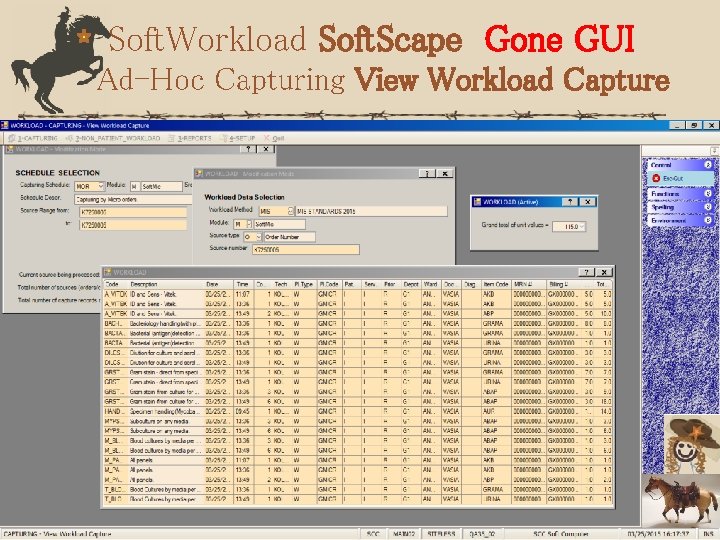Close the WORKLOAD (Active) dialog
Image resolution: width=720 pixels, height=540 pixels.
(588, 202)
